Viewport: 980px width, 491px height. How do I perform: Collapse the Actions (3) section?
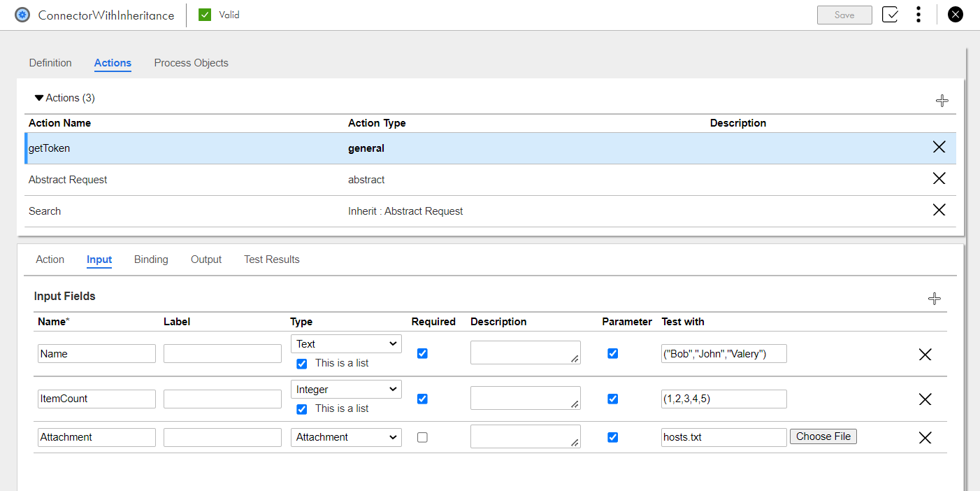pyautogui.click(x=39, y=98)
